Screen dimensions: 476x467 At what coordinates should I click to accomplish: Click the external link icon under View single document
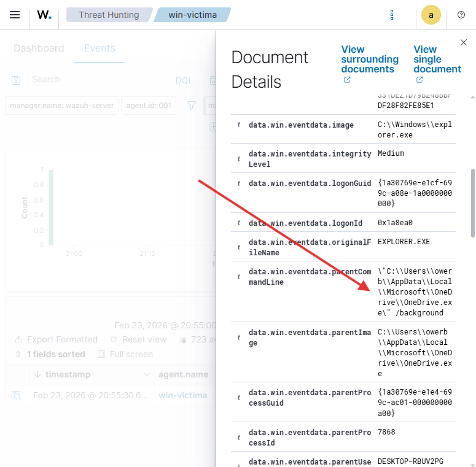tap(419, 80)
